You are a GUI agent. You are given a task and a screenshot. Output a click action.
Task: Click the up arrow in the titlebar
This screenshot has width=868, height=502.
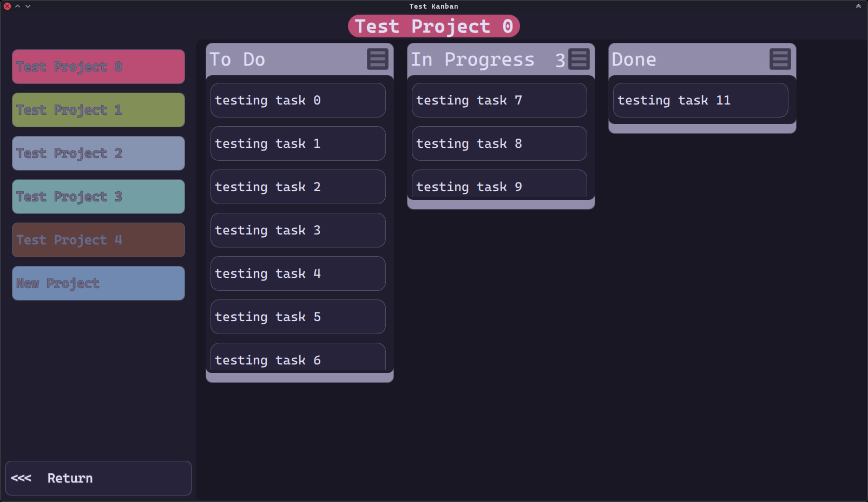tap(17, 6)
